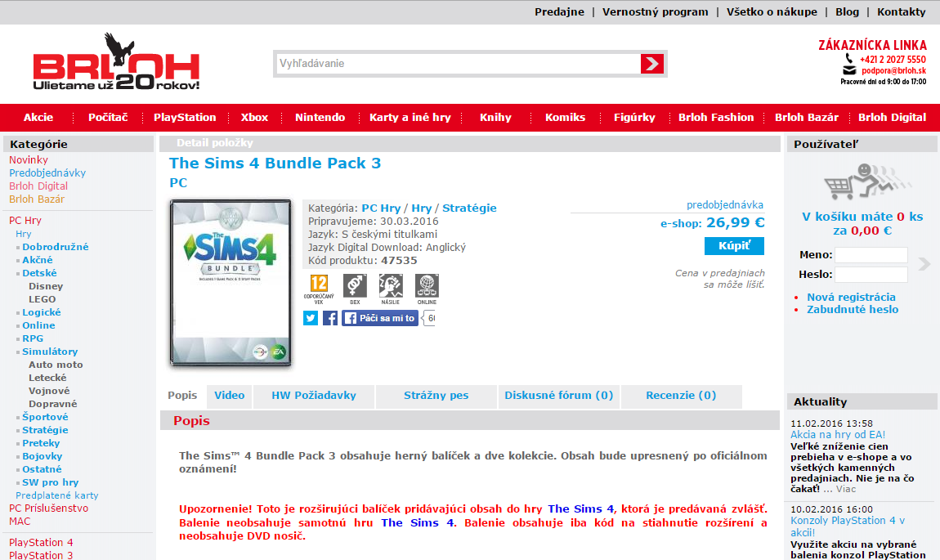This screenshot has width=940, height=560.
Task: Click the square Facebook share icon
Action: click(330, 318)
